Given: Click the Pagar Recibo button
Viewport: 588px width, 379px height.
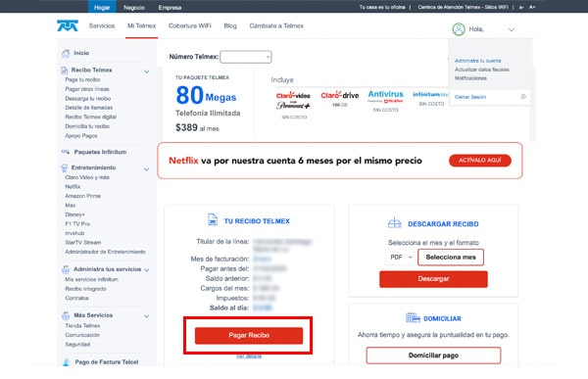Looking at the screenshot, I should [249, 336].
